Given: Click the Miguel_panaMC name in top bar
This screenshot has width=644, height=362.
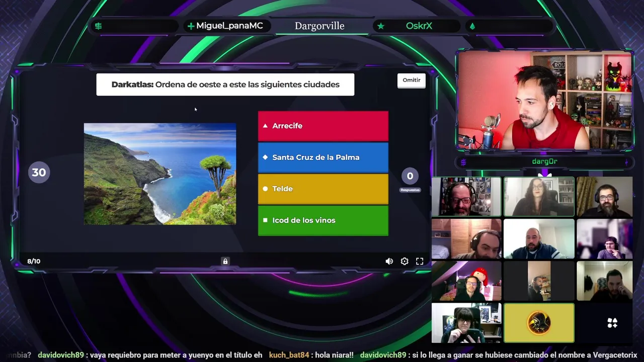Looking at the screenshot, I should tap(229, 26).
